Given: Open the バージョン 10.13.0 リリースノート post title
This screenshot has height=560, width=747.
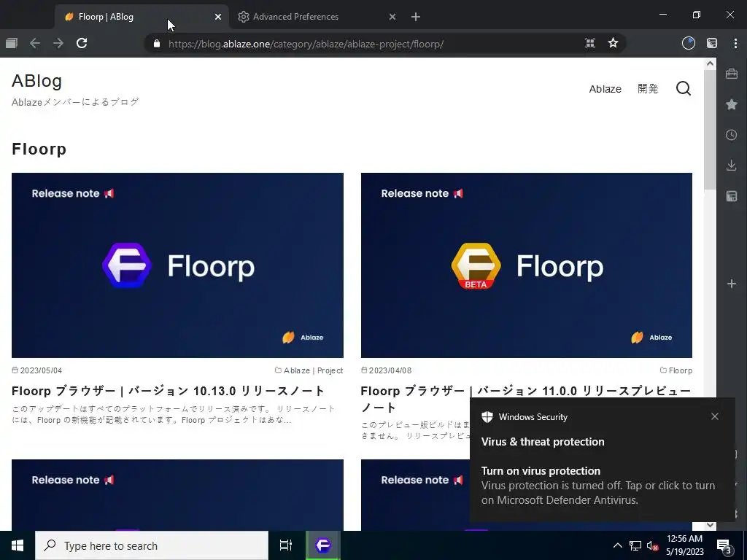Looking at the screenshot, I should (x=169, y=391).
